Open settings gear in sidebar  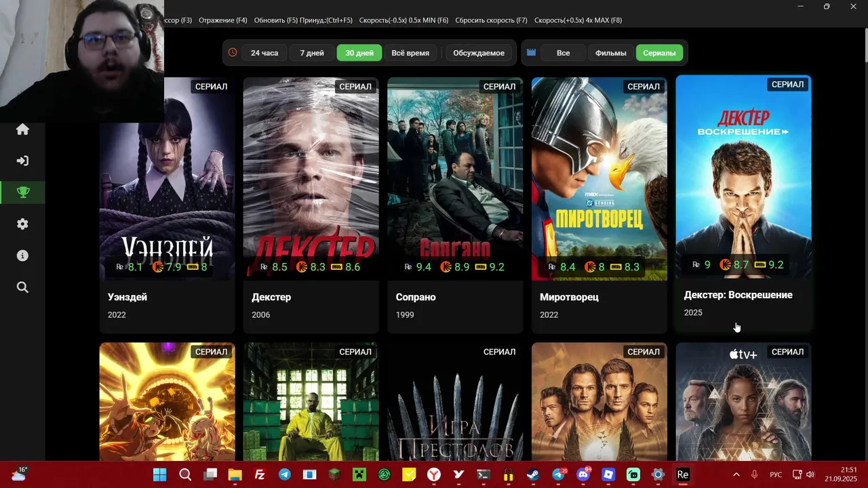click(22, 224)
